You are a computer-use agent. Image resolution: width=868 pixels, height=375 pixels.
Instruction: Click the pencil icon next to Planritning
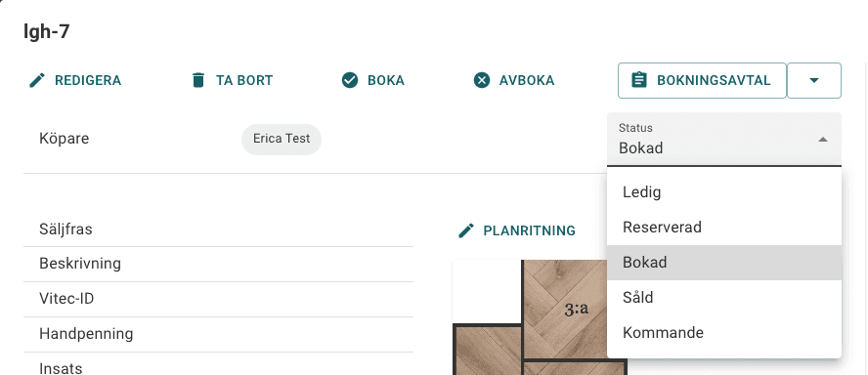[x=466, y=230]
